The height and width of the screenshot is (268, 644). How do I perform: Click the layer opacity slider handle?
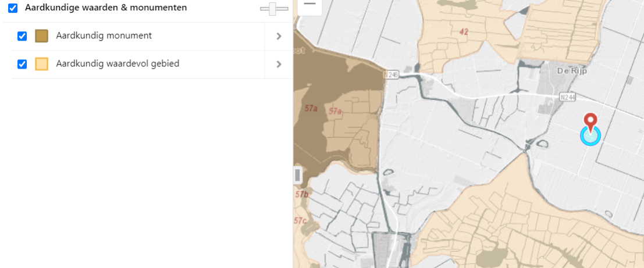coord(273,9)
